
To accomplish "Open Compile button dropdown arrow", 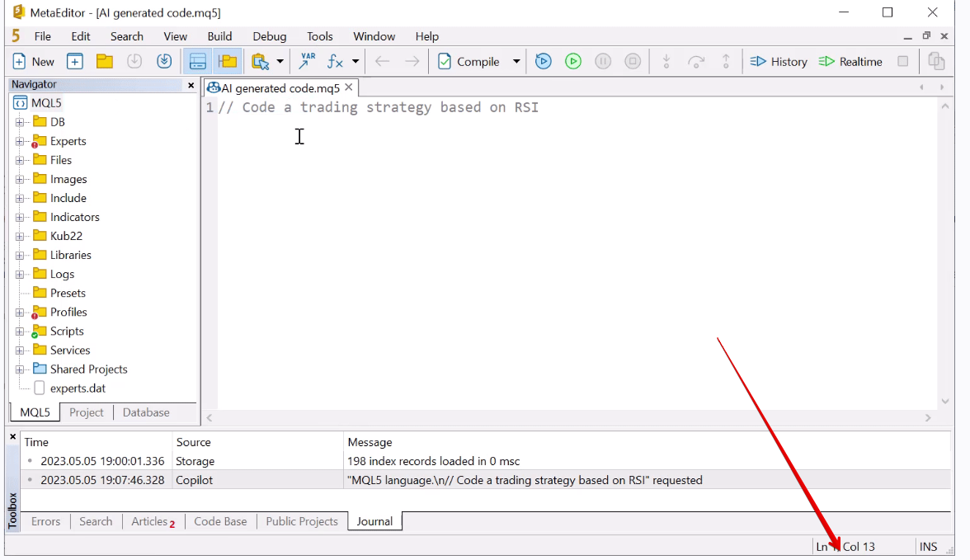I will [516, 61].
